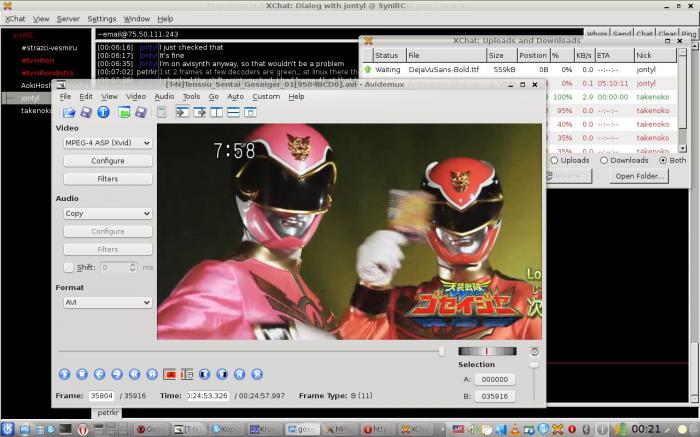
Task: Jump to the next keyframe
Action: coord(152,374)
